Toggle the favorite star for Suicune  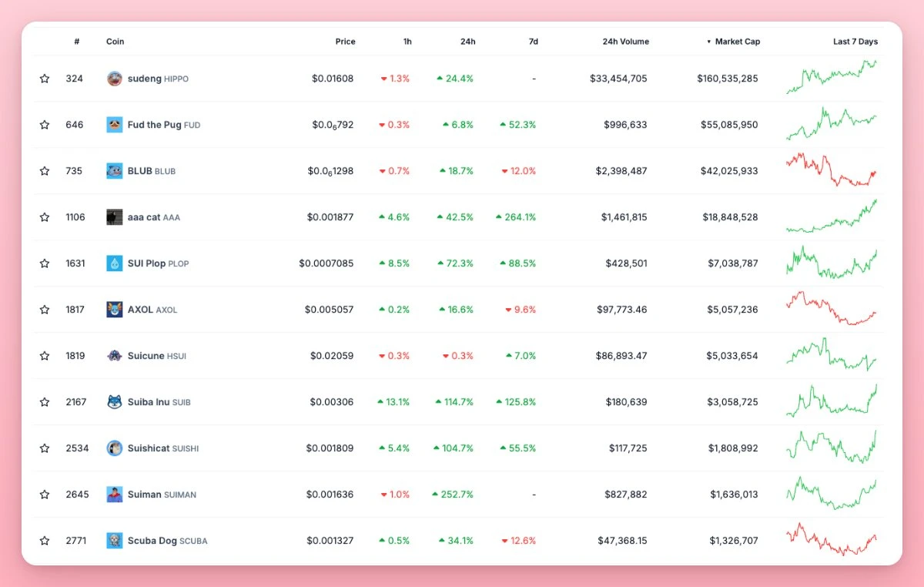coord(45,356)
